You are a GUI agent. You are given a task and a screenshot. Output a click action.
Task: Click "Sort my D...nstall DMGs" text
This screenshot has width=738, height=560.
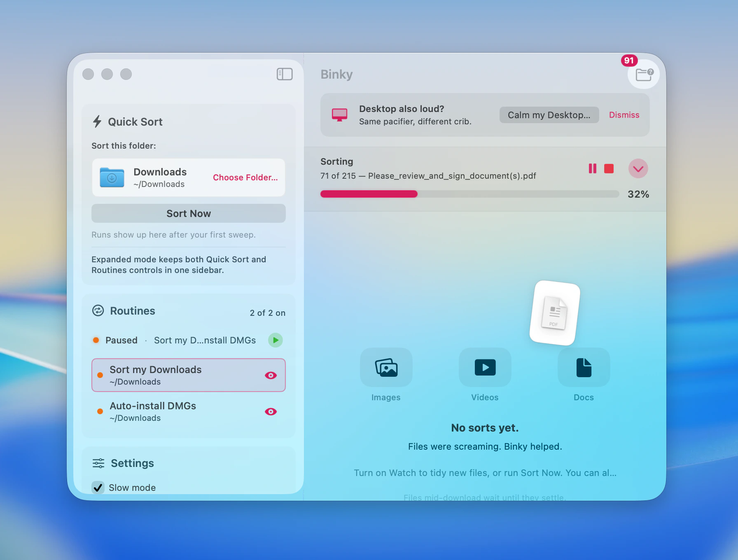pyautogui.click(x=205, y=340)
